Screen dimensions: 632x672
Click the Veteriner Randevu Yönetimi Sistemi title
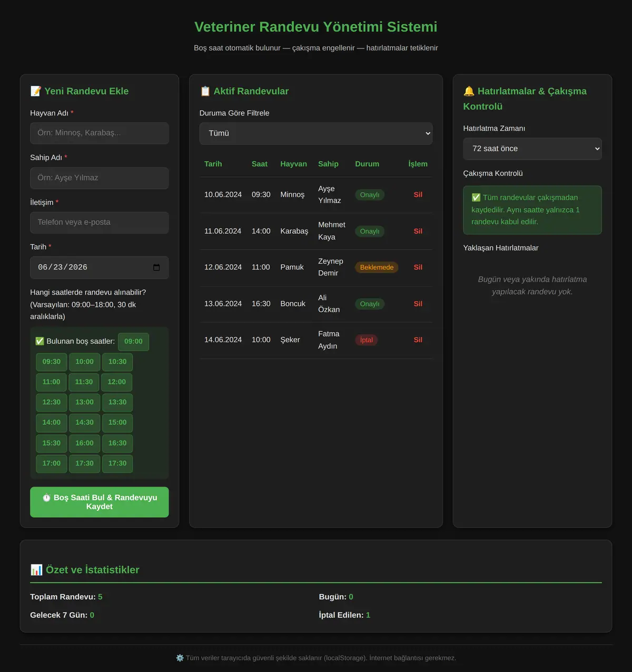coord(316,27)
